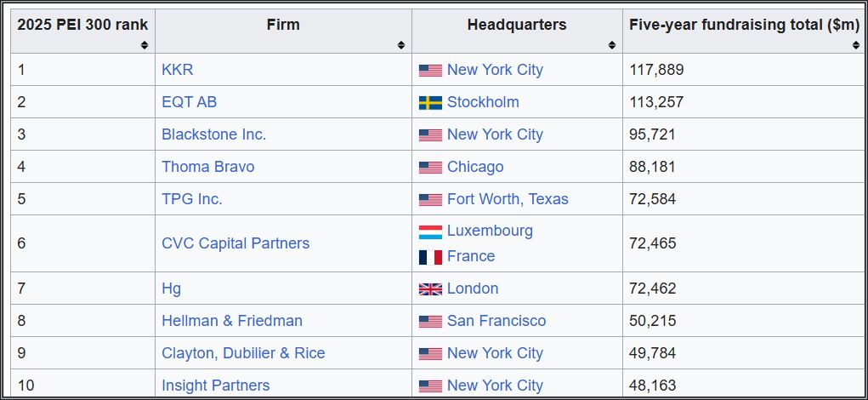
Task: Click the UK flag beside London
Action: tap(430, 289)
